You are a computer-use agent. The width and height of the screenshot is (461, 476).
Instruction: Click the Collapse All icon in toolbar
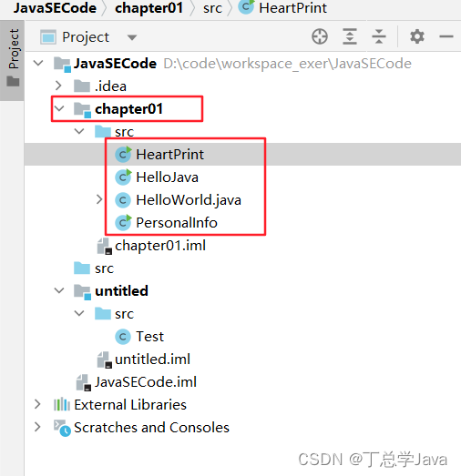tap(379, 36)
